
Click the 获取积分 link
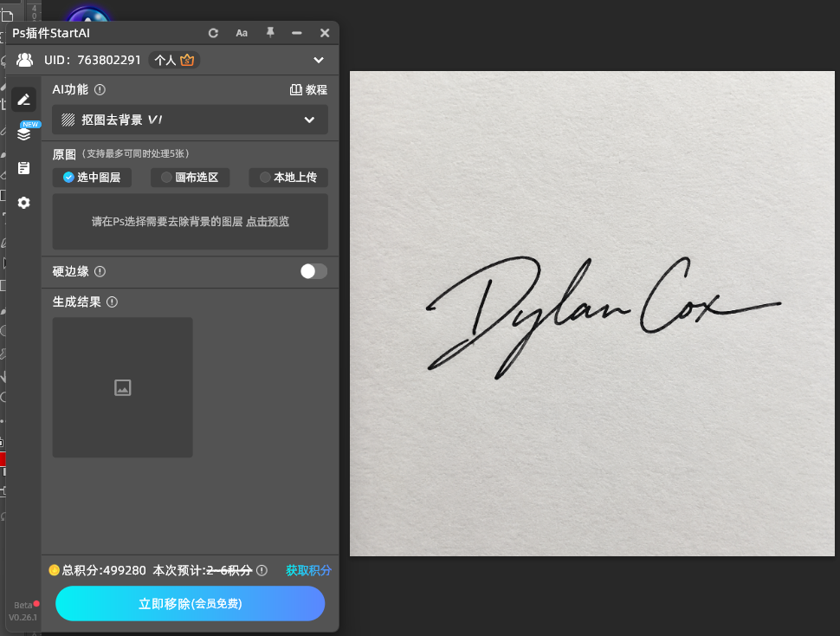[x=308, y=570]
